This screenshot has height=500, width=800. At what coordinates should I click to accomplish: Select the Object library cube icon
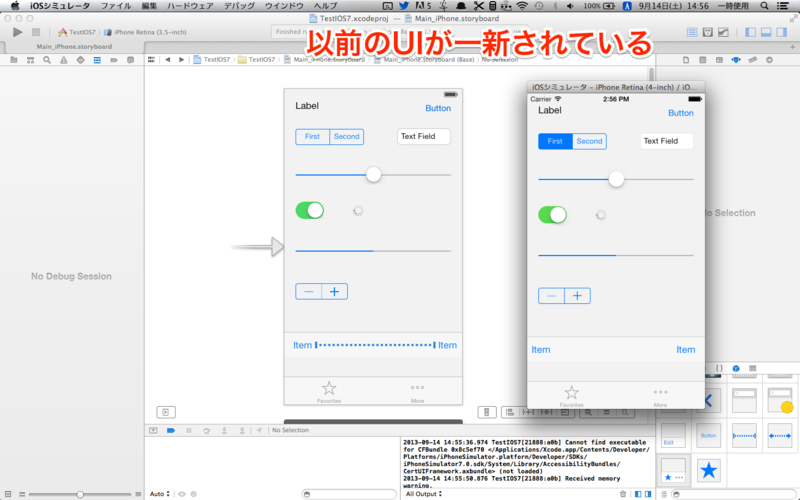[x=736, y=368]
